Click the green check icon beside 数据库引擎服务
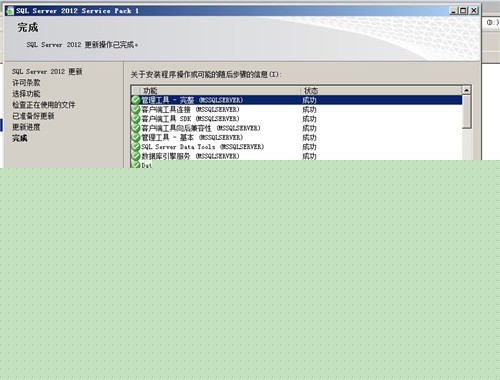This screenshot has width=500, height=380. (136, 156)
